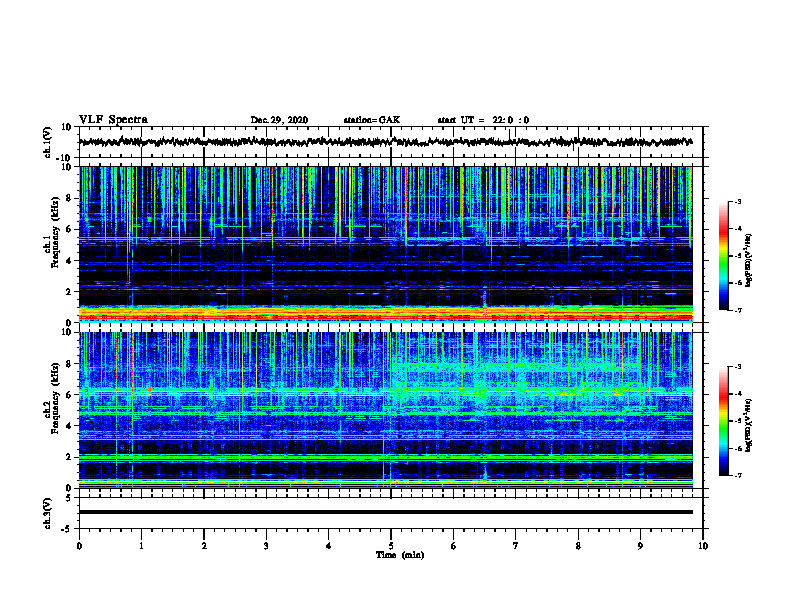Click the ch.1 voltage waveform panel
792x612 pixels.
(390, 142)
